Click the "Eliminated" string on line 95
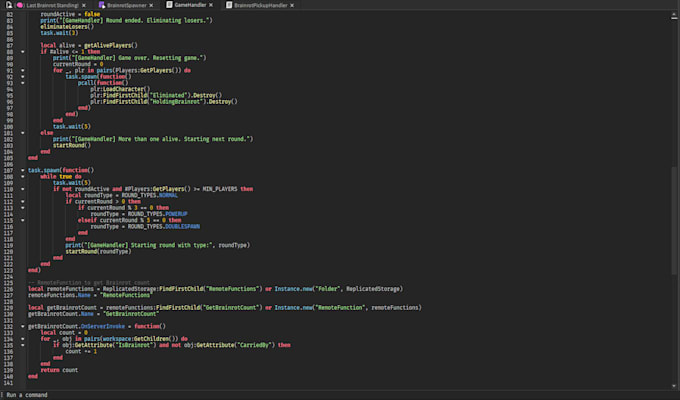Image resolution: width=680 pixels, height=400 pixels. [169, 95]
